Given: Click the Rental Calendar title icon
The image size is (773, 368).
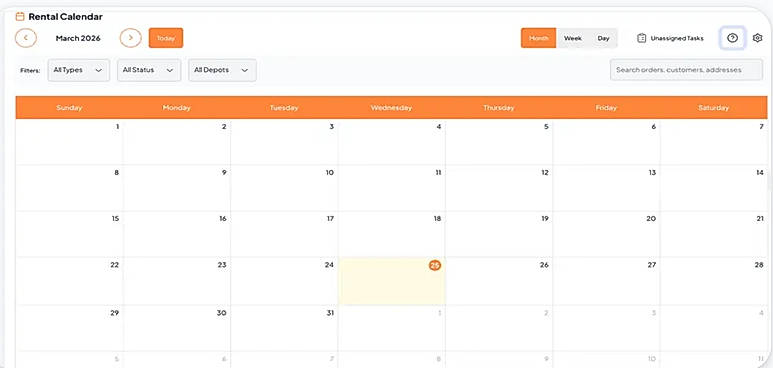Looking at the screenshot, I should [x=20, y=17].
